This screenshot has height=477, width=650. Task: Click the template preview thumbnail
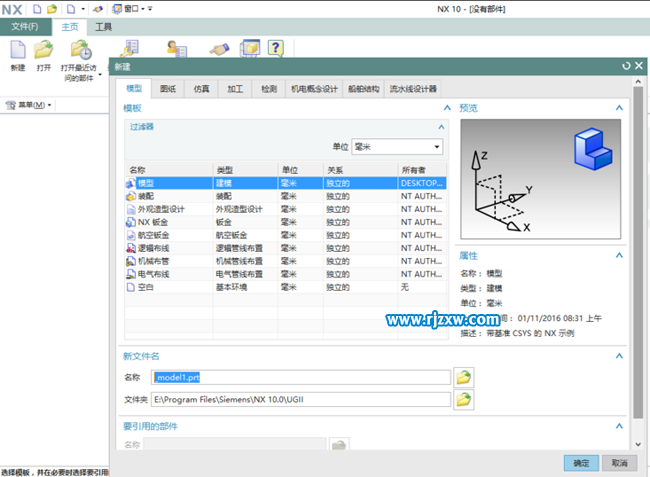click(x=541, y=179)
